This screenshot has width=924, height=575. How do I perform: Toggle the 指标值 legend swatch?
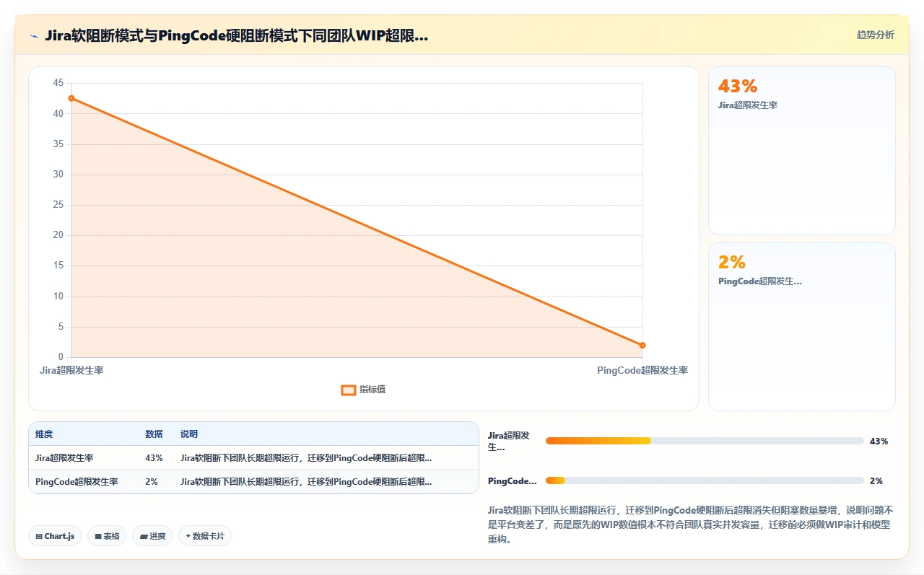click(349, 390)
